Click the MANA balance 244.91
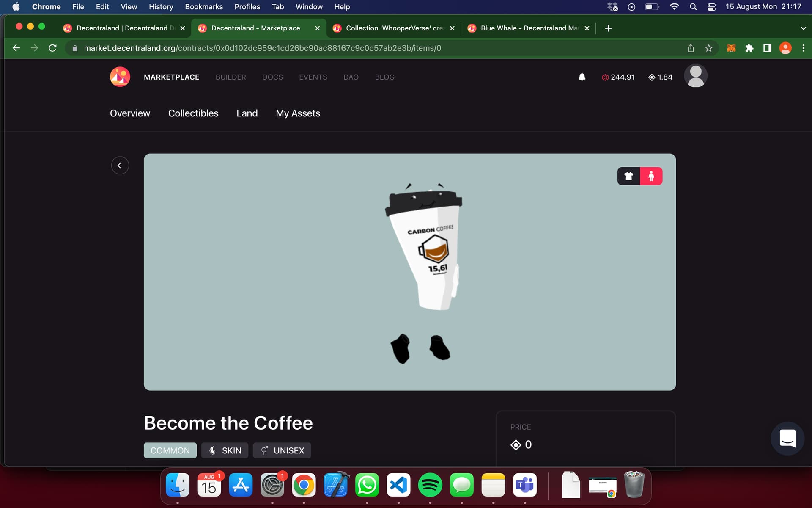The image size is (812, 508). point(618,77)
